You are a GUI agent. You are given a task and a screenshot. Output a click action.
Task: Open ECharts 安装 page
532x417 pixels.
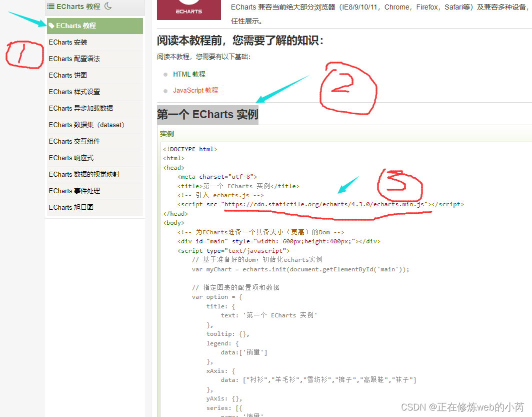pos(94,43)
